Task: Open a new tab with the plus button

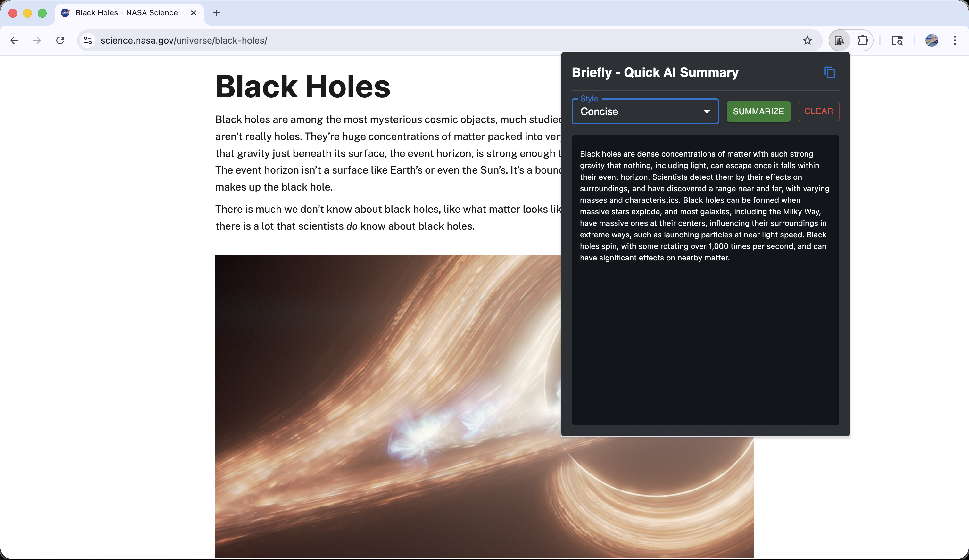Action: point(217,13)
